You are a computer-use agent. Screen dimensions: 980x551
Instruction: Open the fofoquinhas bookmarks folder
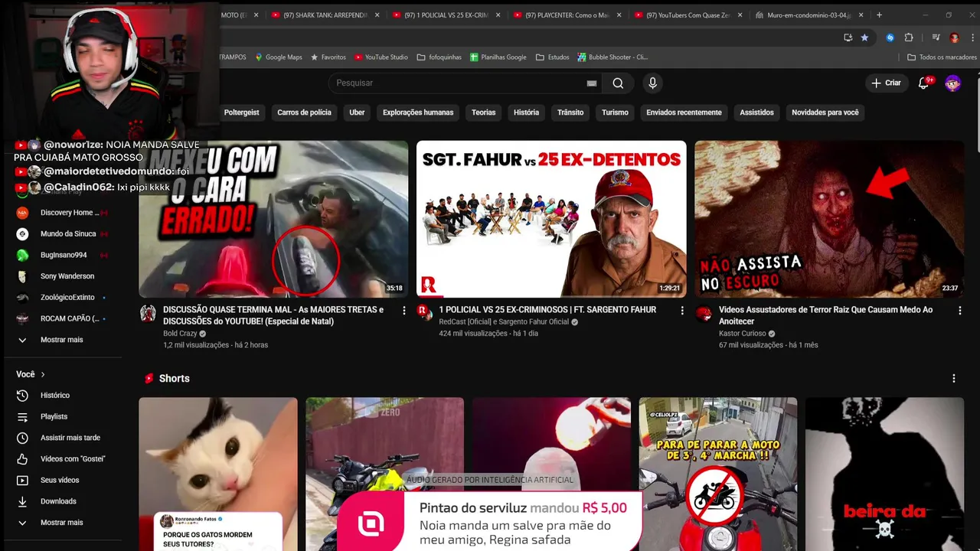coord(439,57)
